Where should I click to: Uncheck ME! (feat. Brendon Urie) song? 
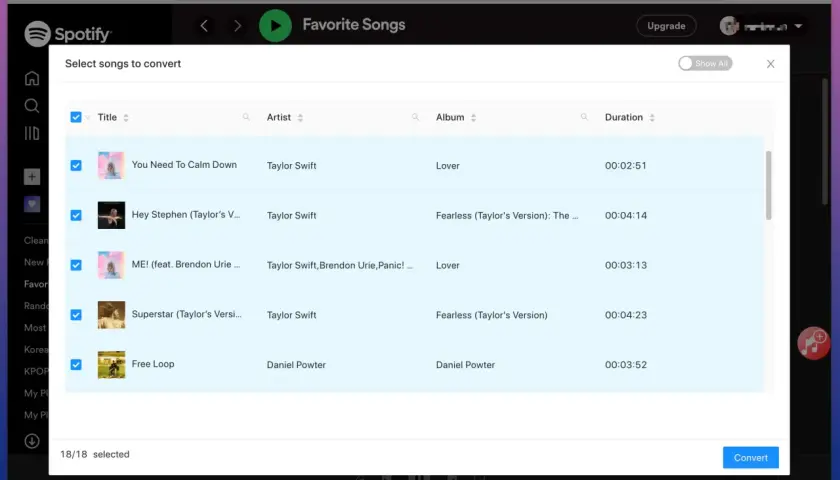coord(76,265)
